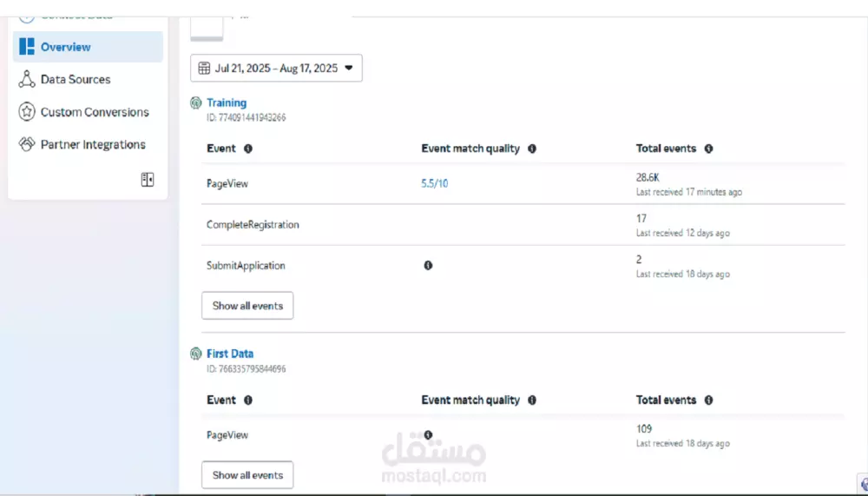Open the Training dataset link
Screen dimensions: 868x496
point(227,103)
